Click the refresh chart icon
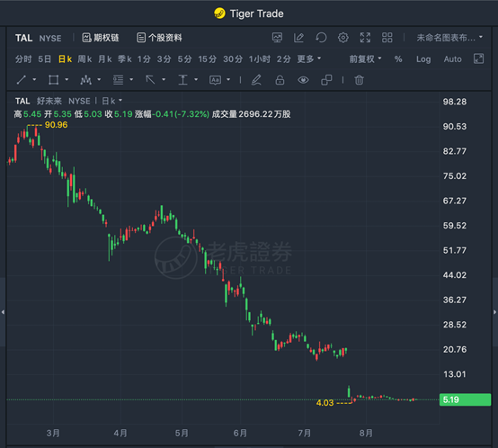Viewport: 498px width, 448px height. point(321,38)
